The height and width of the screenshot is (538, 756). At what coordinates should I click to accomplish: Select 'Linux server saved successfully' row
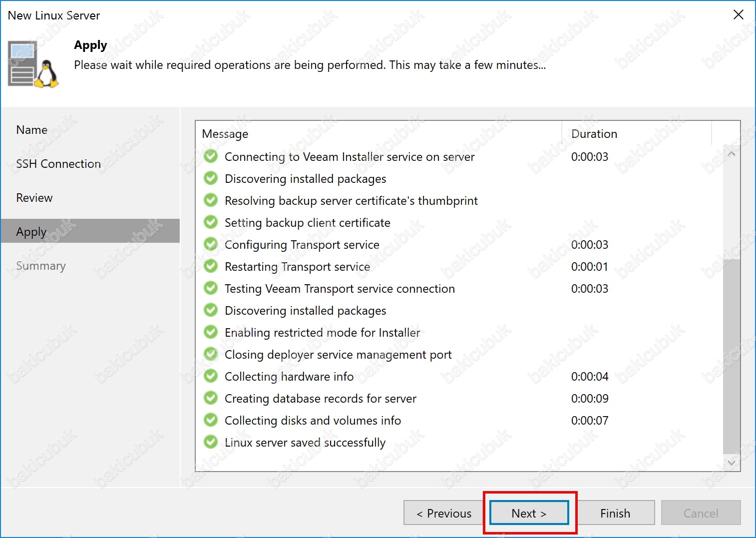(459, 442)
